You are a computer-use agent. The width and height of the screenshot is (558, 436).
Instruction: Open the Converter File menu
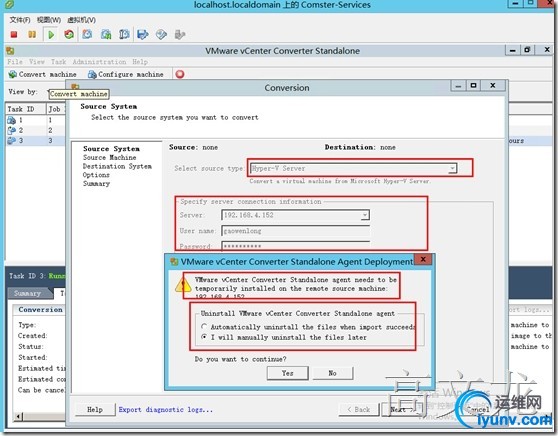(15, 62)
